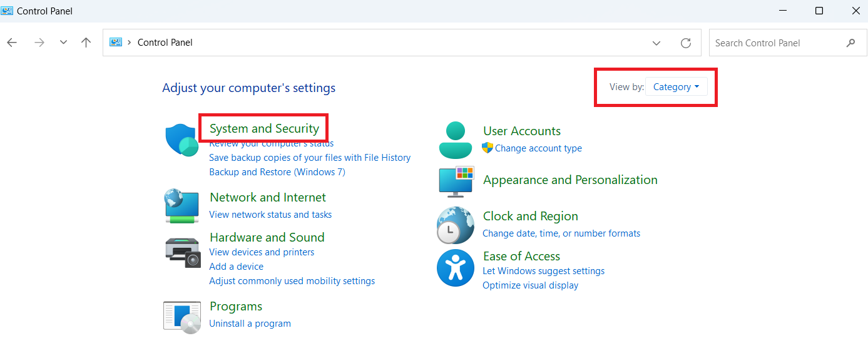
Task: Click the Control Panel icon in address bar
Action: (116, 43)
